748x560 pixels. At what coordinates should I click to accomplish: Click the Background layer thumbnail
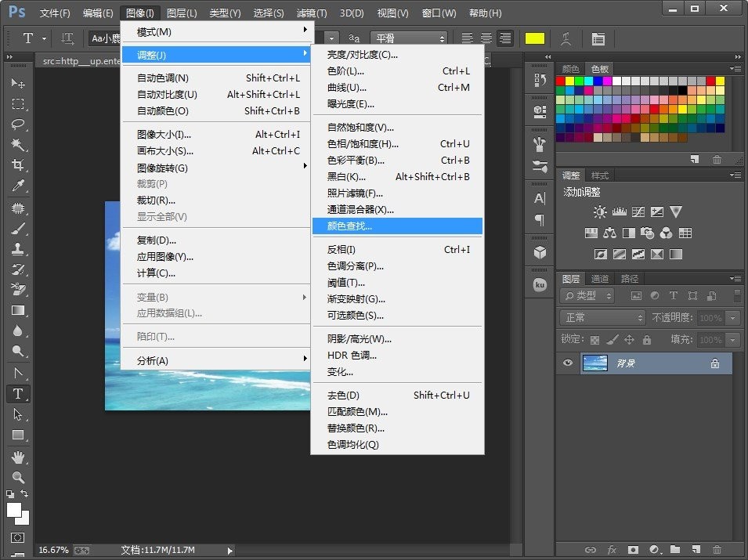pyautogui.click(x=594, y=363)
